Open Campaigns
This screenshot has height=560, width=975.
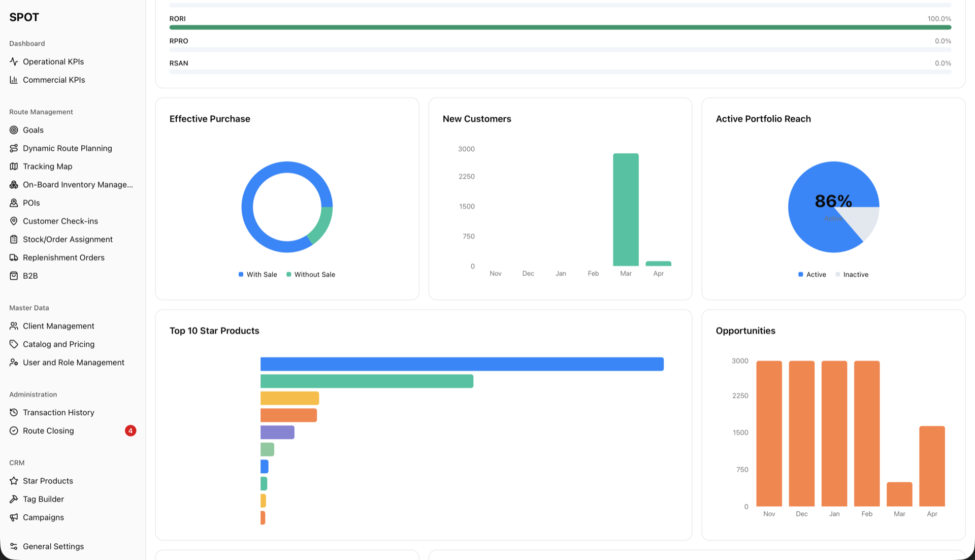(x=43, y=517)
